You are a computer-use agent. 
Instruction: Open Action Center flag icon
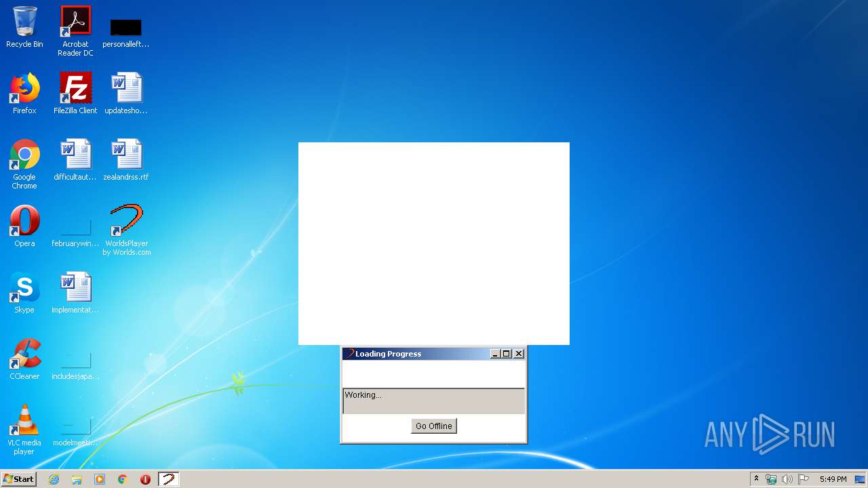[803, 479]
